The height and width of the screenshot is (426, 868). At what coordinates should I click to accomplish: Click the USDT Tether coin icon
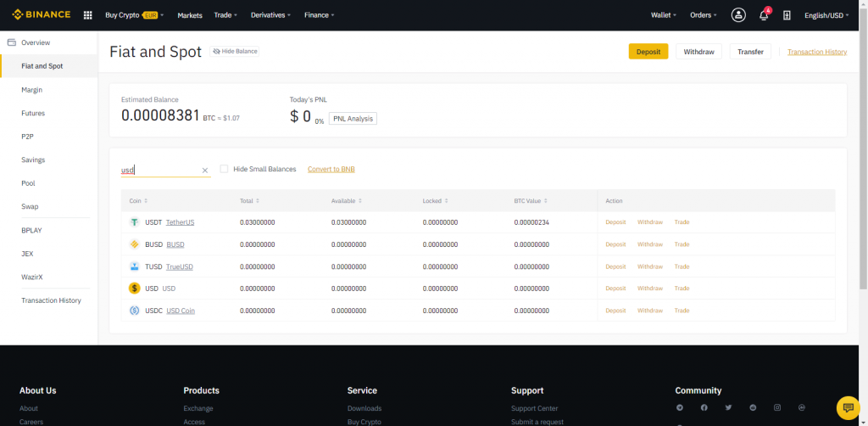[x=134, y=222]
